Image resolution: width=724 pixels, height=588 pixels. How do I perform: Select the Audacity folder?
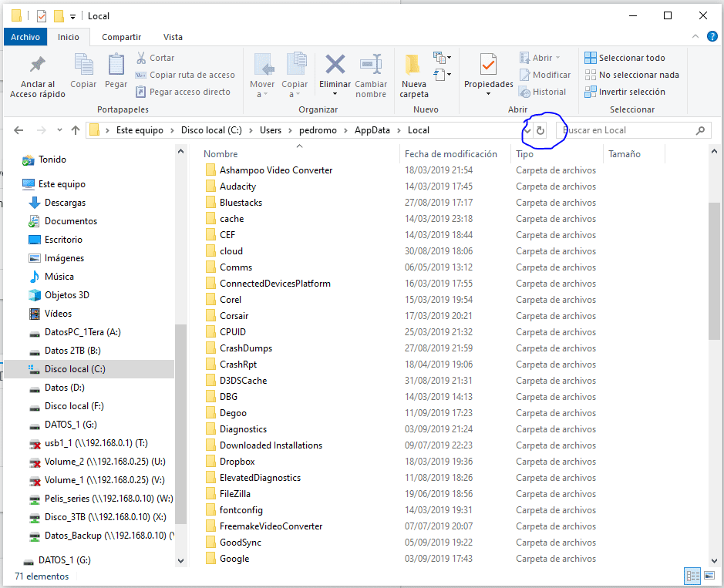(x=237, y=186)
